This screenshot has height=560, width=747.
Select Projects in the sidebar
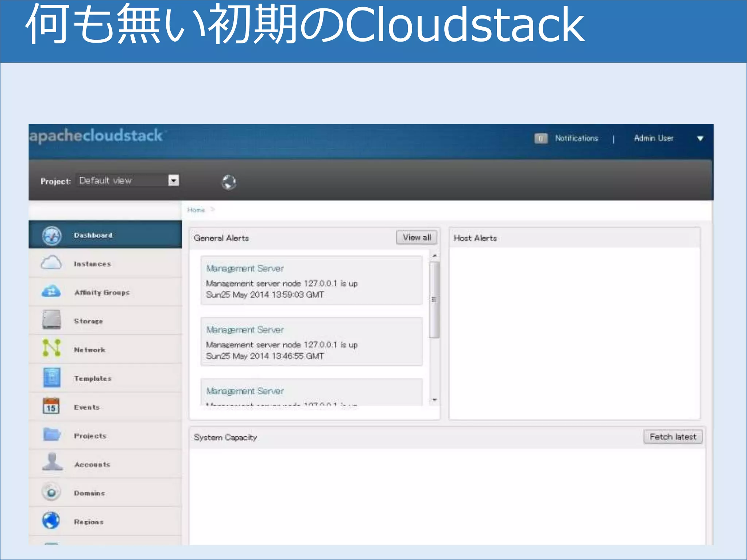105,435
